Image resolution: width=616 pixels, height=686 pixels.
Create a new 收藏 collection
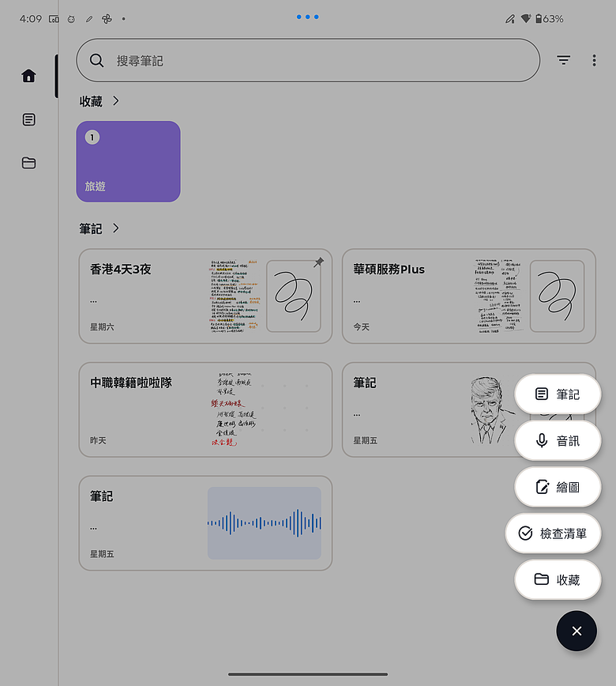(x=558, y=579)
